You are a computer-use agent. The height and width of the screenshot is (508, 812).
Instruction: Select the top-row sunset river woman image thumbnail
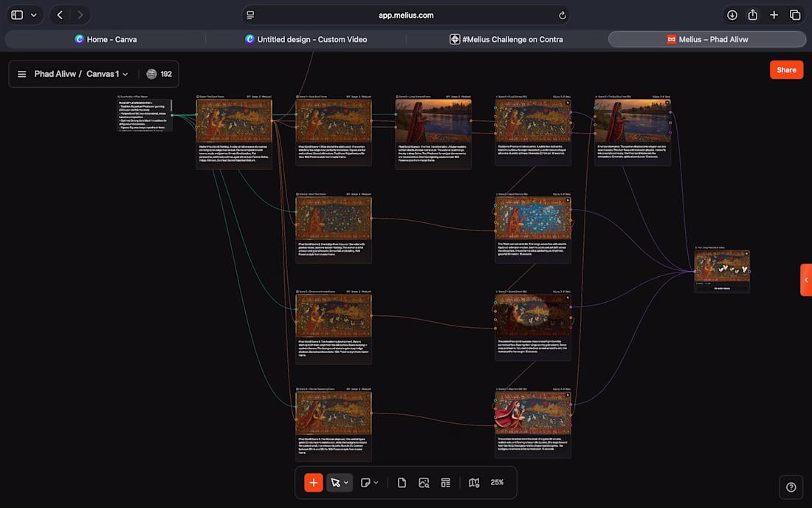pyautogui.click(x=433, y=121)
